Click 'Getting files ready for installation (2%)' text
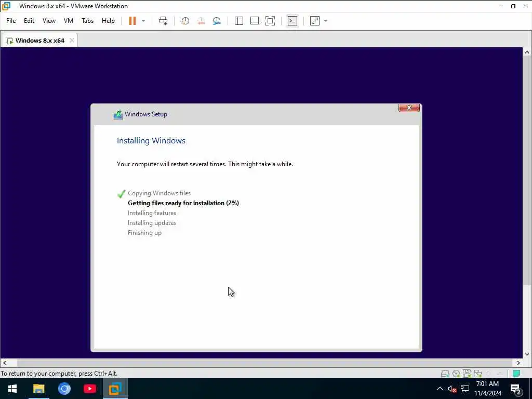 (183, 203)
